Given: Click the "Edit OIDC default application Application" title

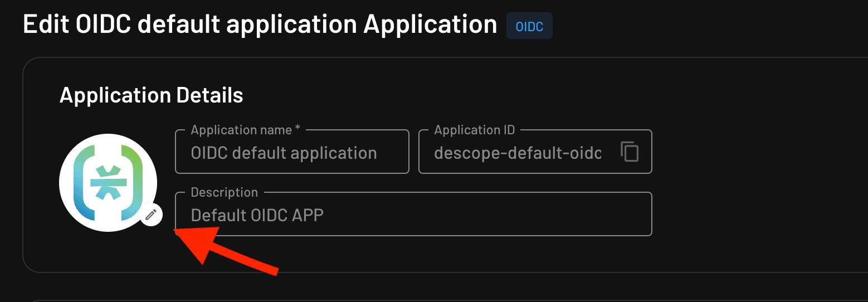Looking at the screenshot, I should pos(260,25).
